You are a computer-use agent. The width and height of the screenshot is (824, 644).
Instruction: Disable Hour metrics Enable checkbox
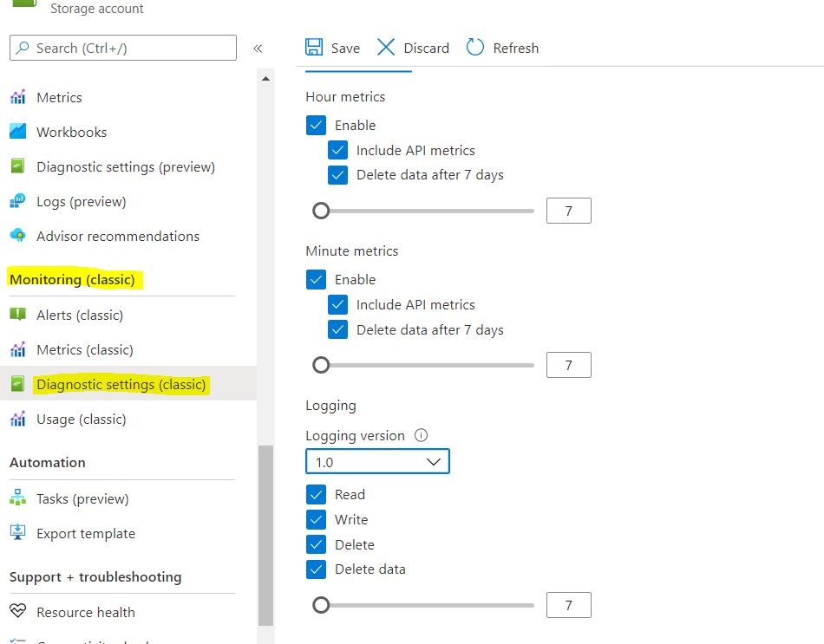(x=316, y=125)
